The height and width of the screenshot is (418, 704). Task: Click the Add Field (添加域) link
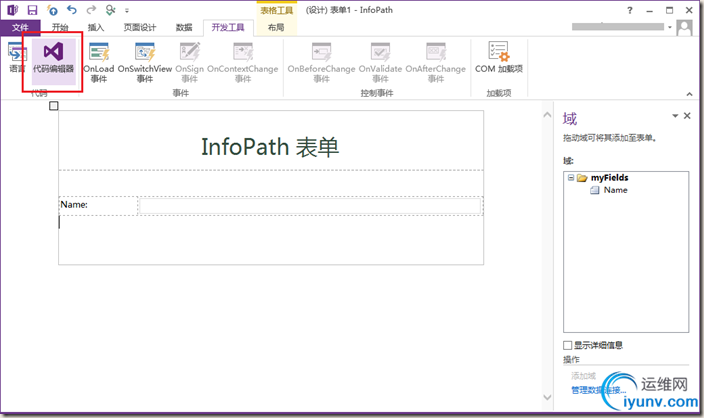583,376
